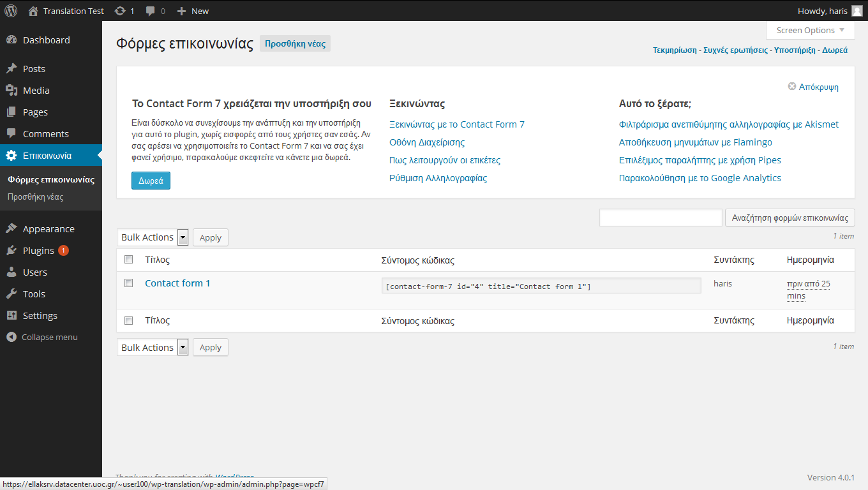Click the Tools wrench icon
The width and height of the screenshot is (868, 490).
coord(11,293)
